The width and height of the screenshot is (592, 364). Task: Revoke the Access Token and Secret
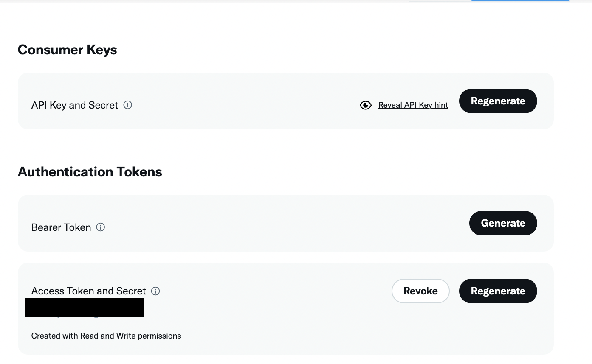coord(420,291)
